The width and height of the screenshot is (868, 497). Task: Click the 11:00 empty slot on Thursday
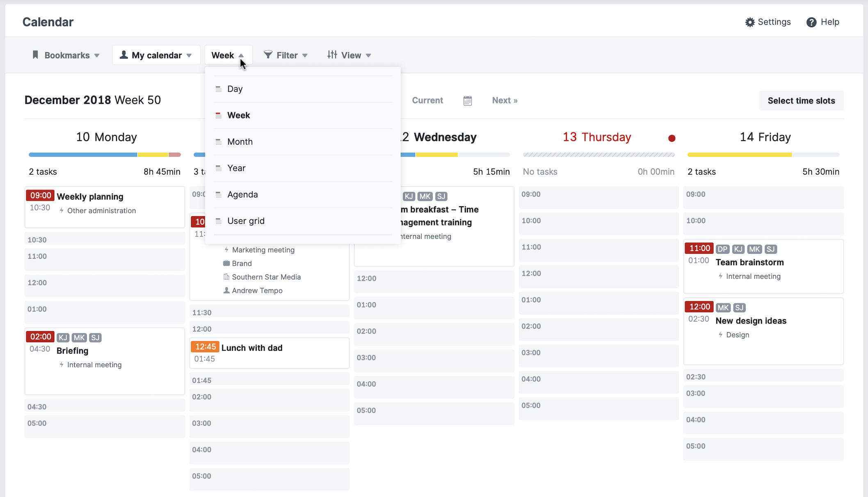(598, 250)
